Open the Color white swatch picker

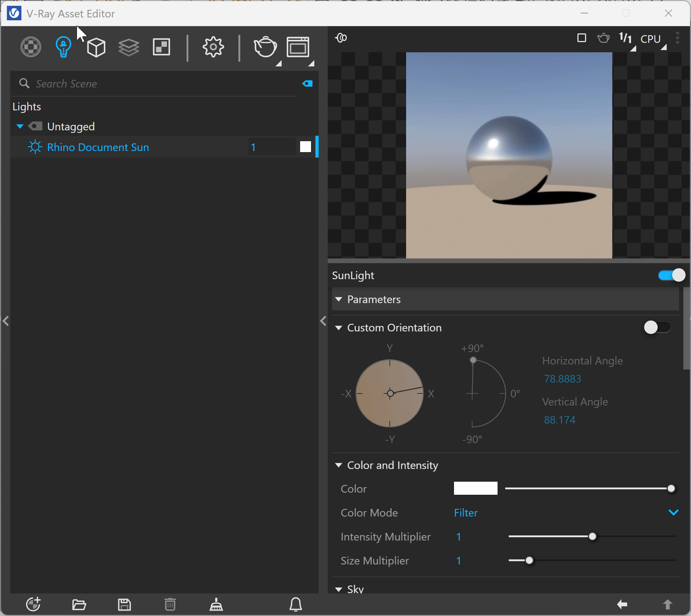pos(475,488)
